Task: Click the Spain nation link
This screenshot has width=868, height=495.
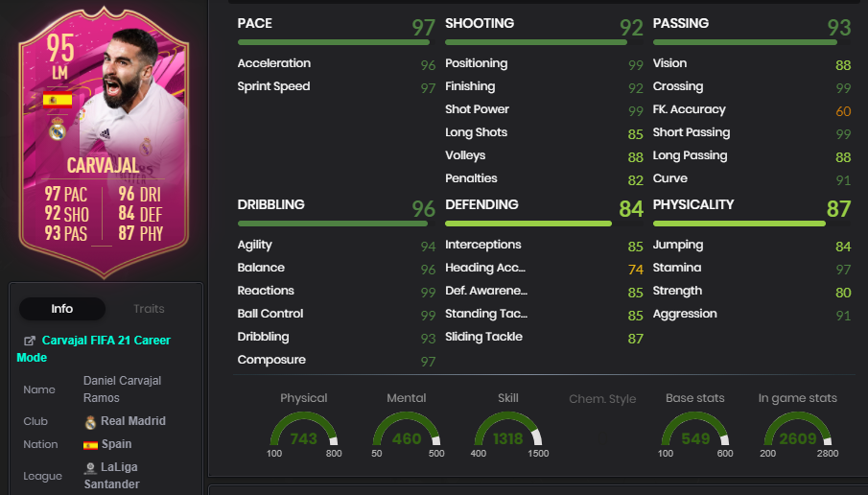Action: coord(116,444)
